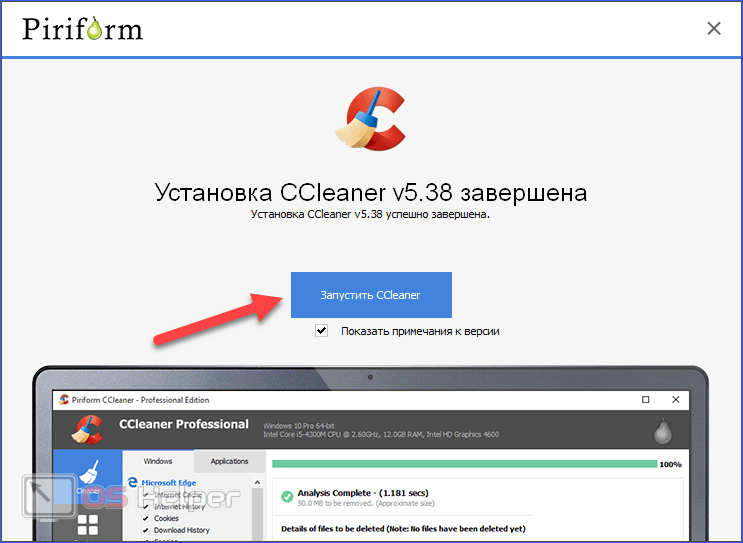This screenshot has height=543, width=743.
Task: Select the Windows tab in preview
Action: pyautogui.click(x=158, y=461)
